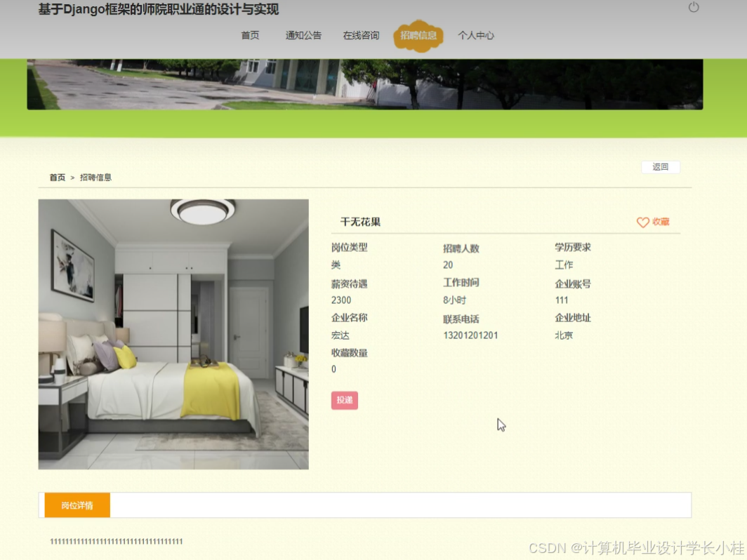Click the work time value 8小时
The width and height of the screenshot is (747, 560).
coord(454,300)
